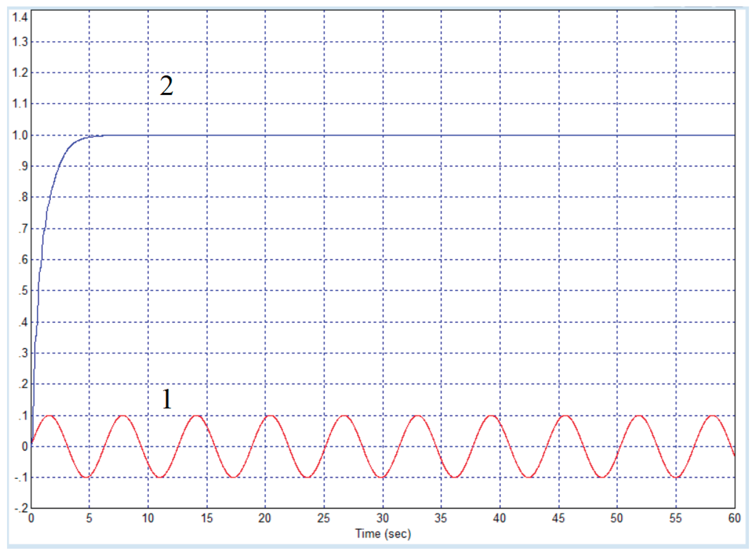The width and height of the screenshot is (756, 554).
Task: Click the 'Time (sec)' axis title
Action: (x=383, y=533)
